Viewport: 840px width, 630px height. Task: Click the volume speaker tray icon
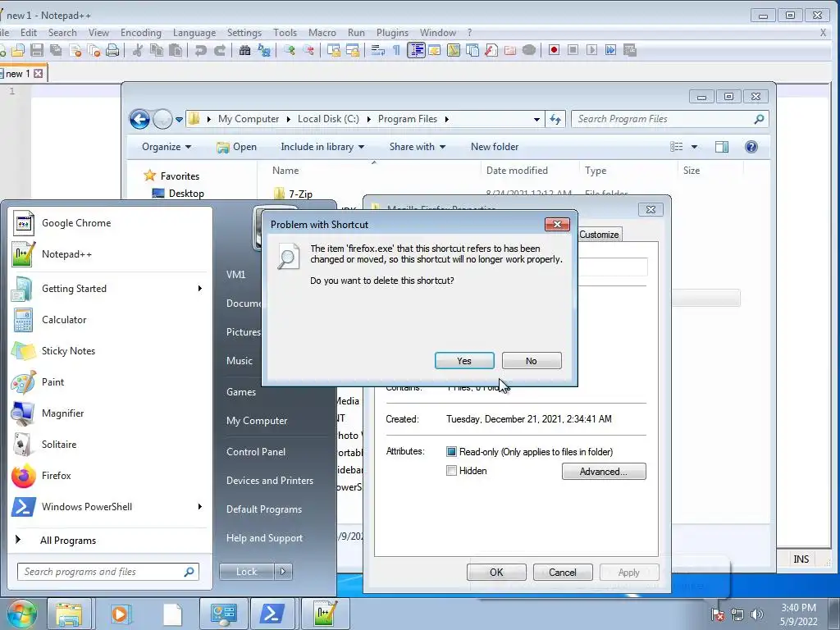click(756, 614)
